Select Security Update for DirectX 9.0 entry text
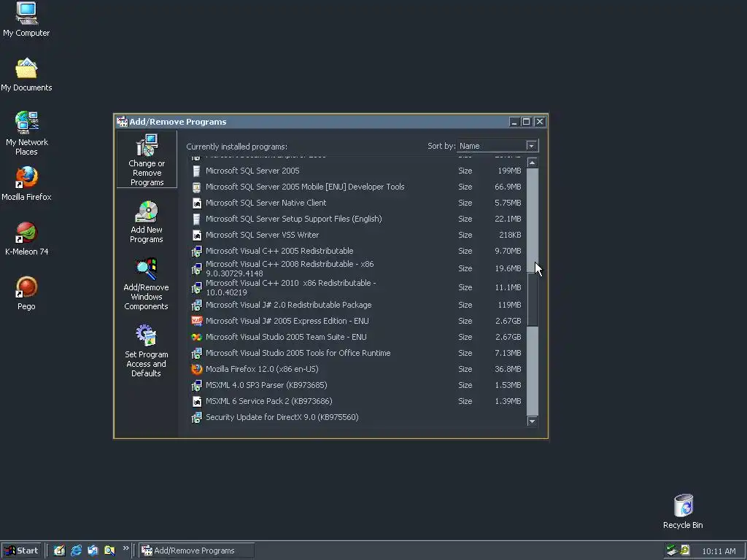 pyautogui.click(x=282, y=417)
